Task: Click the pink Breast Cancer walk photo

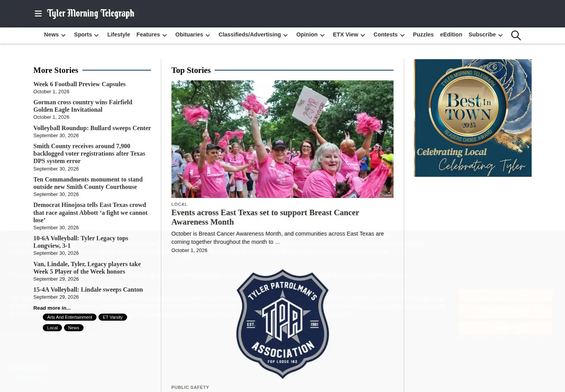Action: 282,139
